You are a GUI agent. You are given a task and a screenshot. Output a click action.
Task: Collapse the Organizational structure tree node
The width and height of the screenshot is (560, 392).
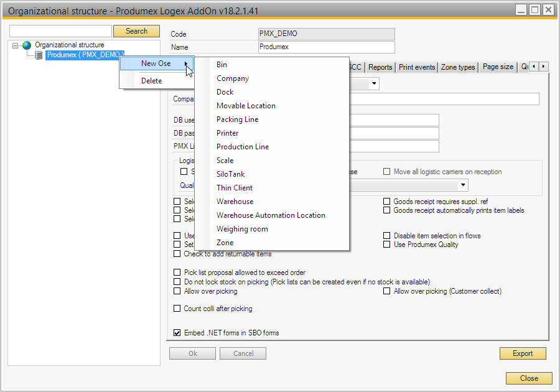pyautogui.click(x=16, y=45)
